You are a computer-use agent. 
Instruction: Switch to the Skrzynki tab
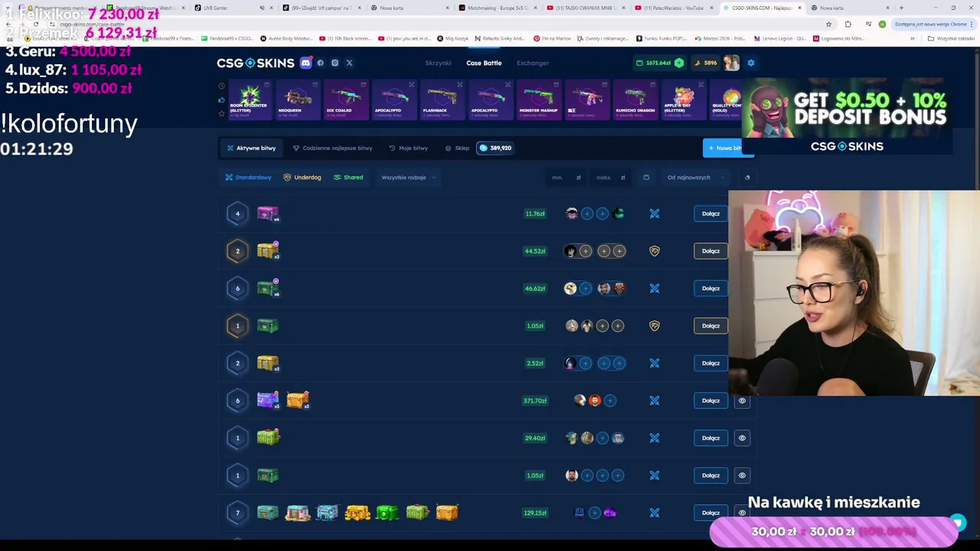pyautogui.click(x=438, y=63)
